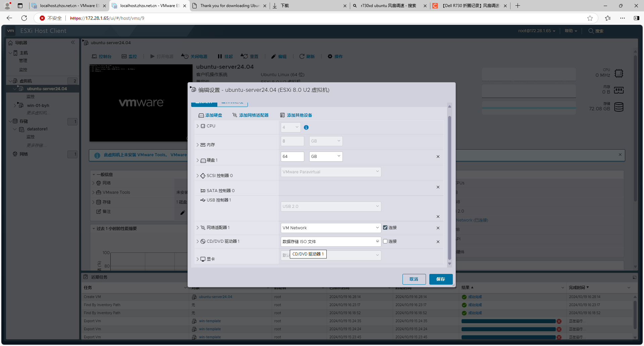Open the hard disk size unit dropdown
The width and height of the screenshot is (644, 346).
325,157
